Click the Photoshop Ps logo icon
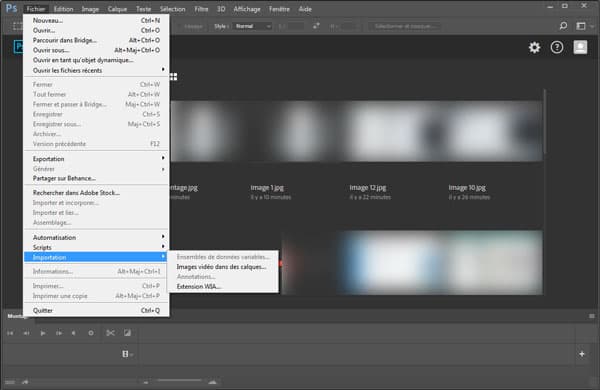600x390 pixels. (x=11, y=8)
